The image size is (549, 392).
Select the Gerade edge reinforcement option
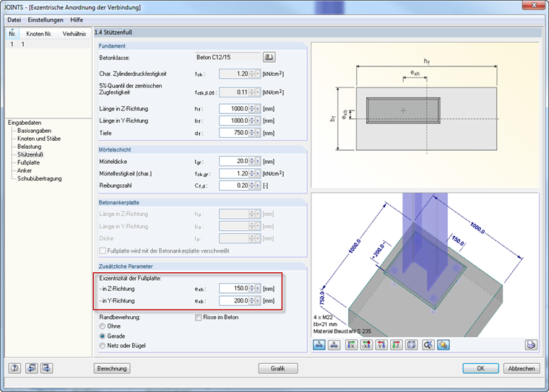103,336
